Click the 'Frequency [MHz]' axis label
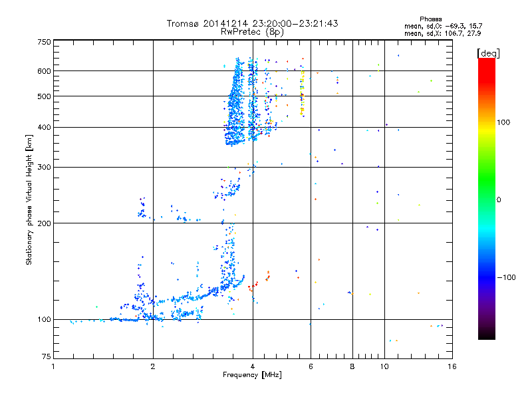Screen dimensions: 532x399 click(x=252, y=375)
